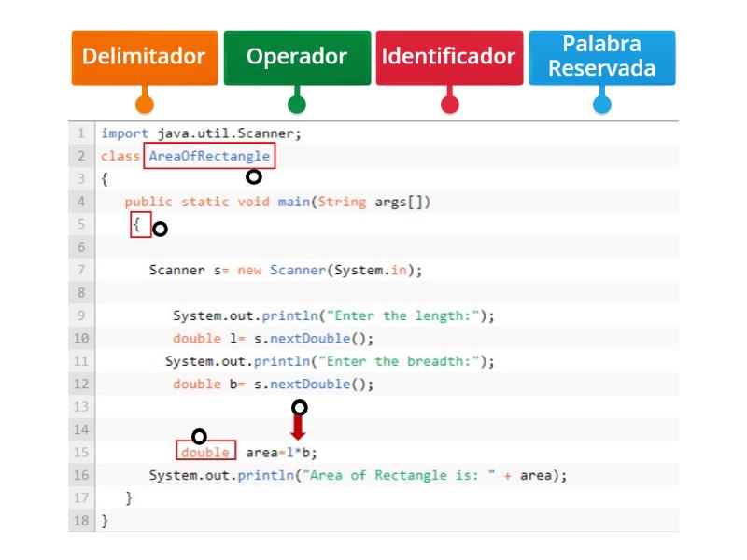Click the orange pin below the Delimitador label
Viewport: 747px width, 560px height.
pos(144,103)
